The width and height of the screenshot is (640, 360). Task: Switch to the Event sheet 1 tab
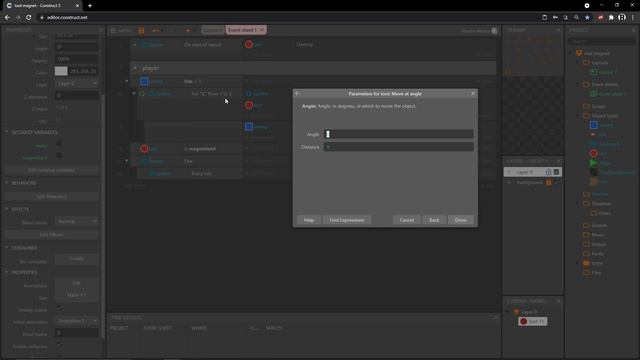pos(242,30)
